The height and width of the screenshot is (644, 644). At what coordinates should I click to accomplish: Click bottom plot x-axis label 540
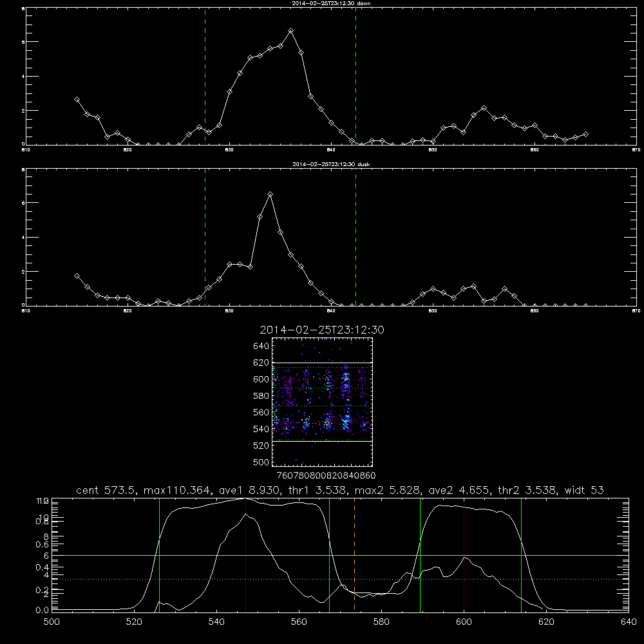tap(216, 622)
